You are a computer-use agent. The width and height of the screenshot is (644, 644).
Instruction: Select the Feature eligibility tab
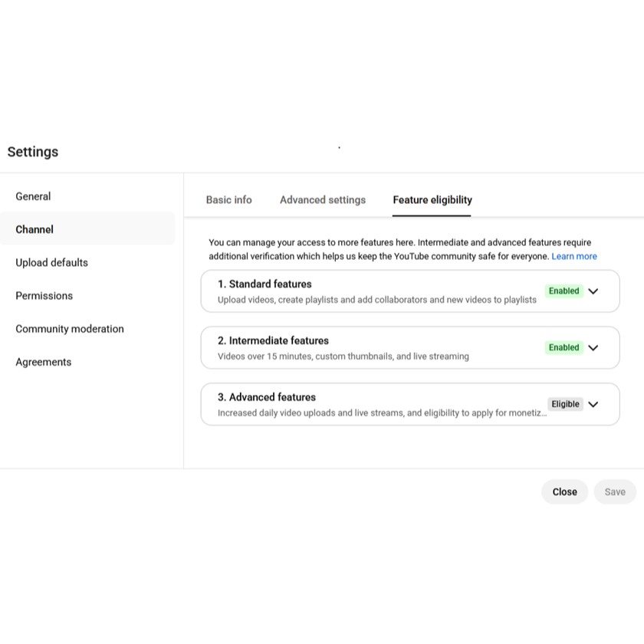click(432, 200)
